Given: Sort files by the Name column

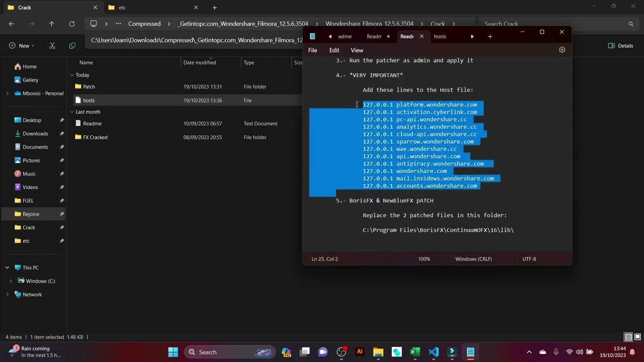Looking at the screenshot, I should [86, 62].
